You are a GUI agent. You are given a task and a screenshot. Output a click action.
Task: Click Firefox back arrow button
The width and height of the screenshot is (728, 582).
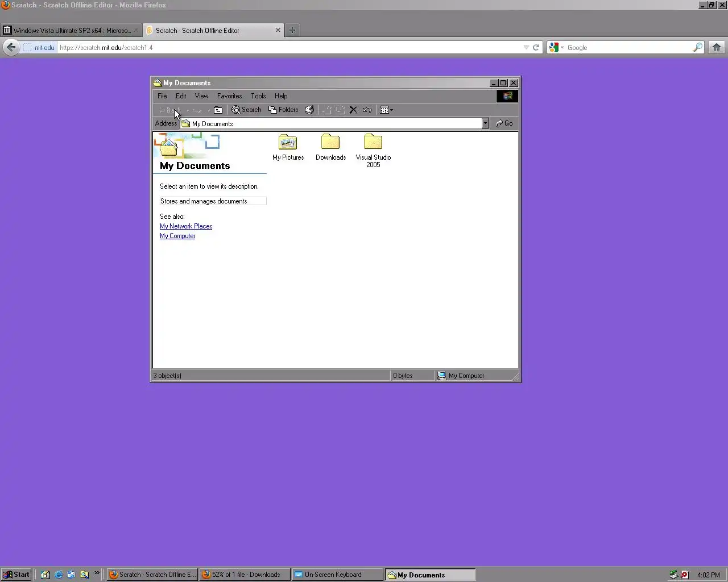pos(11,47)
